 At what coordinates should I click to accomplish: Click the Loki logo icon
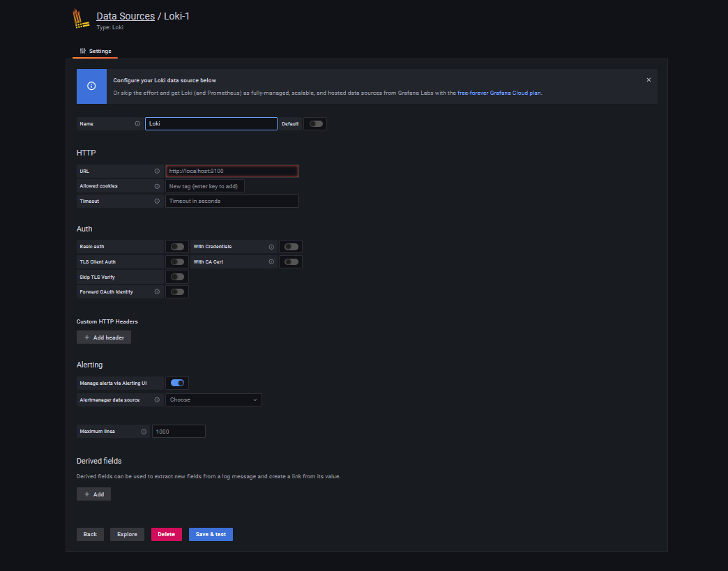click(82, 20)
